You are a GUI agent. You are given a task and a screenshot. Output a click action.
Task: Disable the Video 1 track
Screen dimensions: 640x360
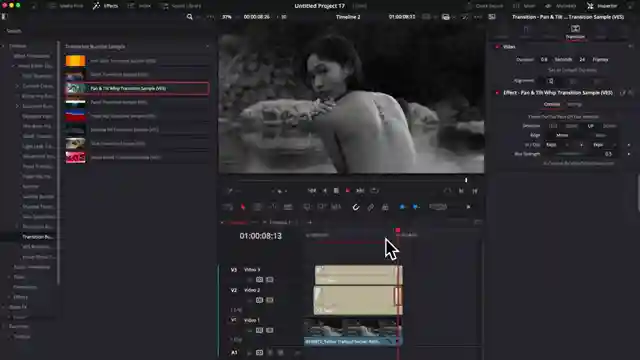(x=270, y=330)
